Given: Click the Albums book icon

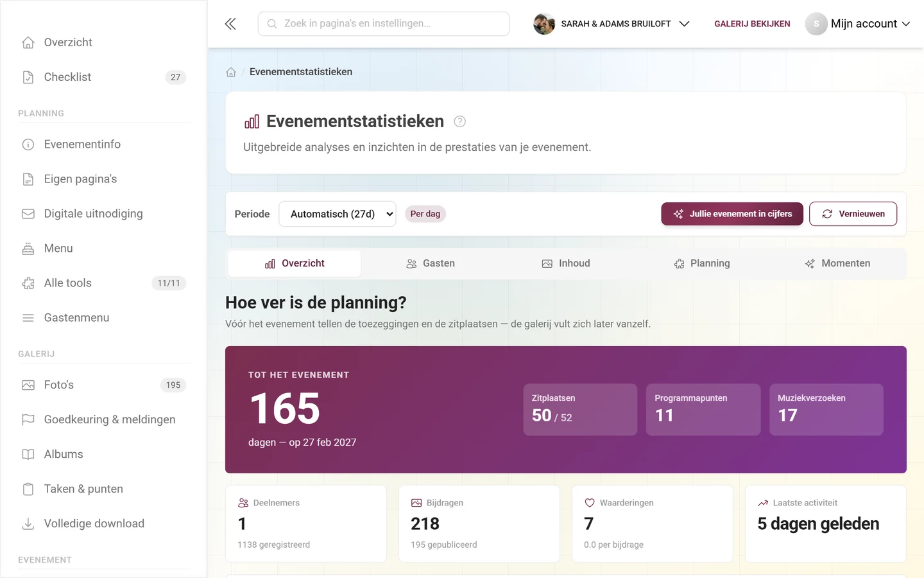Looking at the screenshot, I should coord(28,455).
